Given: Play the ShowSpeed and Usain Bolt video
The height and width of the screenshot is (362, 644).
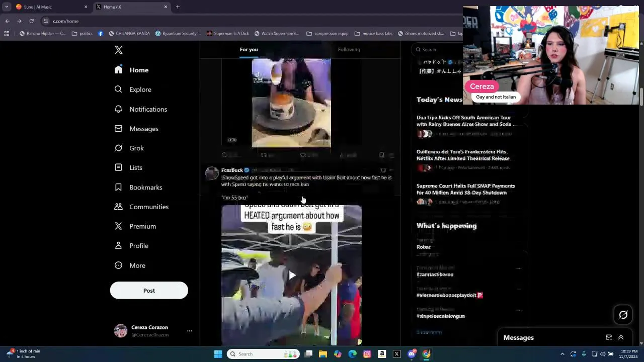Looking at the screenshot, I should (292, 275).
